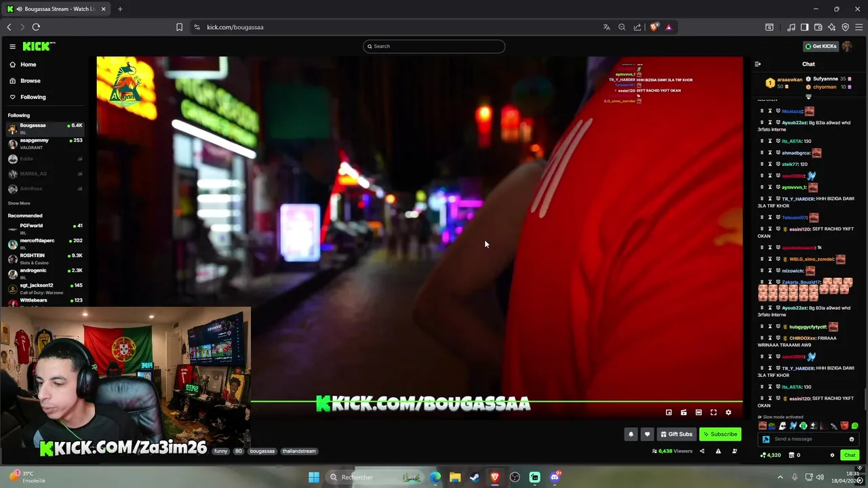Open video player settings gear

tap(728, 412)
